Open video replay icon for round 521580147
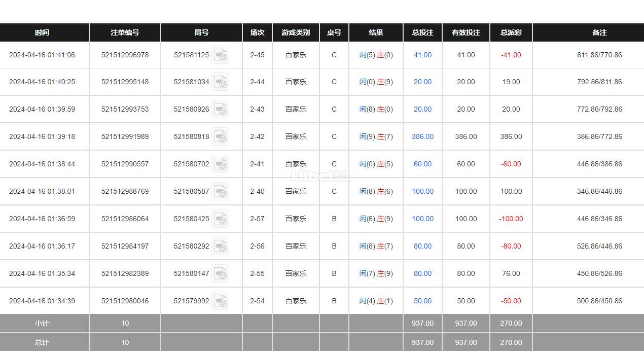The image size is (644, 351). click(220, 274)
